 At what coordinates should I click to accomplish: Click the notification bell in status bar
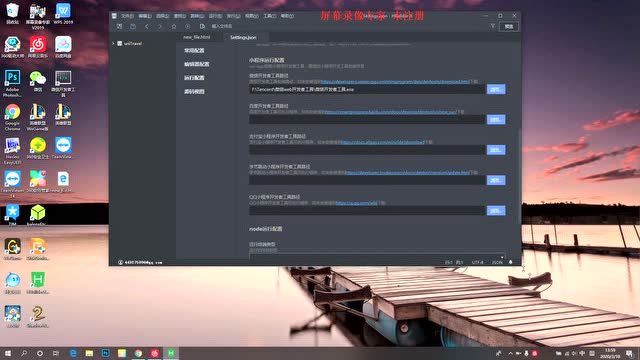point(511,262)
